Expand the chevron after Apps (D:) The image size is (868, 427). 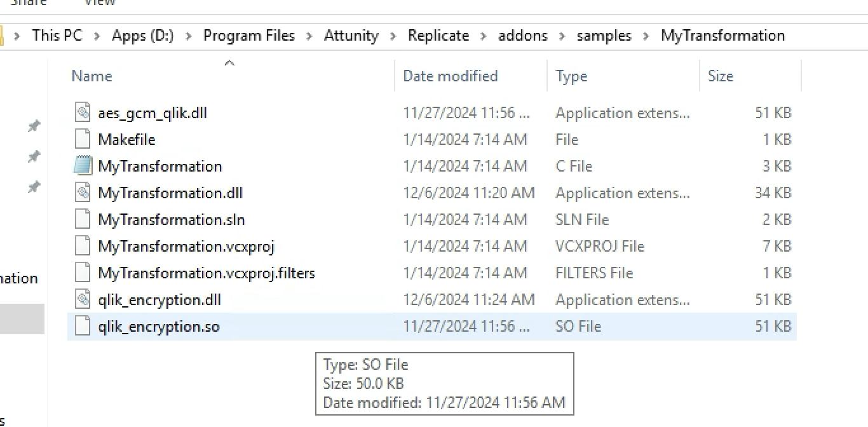pos(188,36)
